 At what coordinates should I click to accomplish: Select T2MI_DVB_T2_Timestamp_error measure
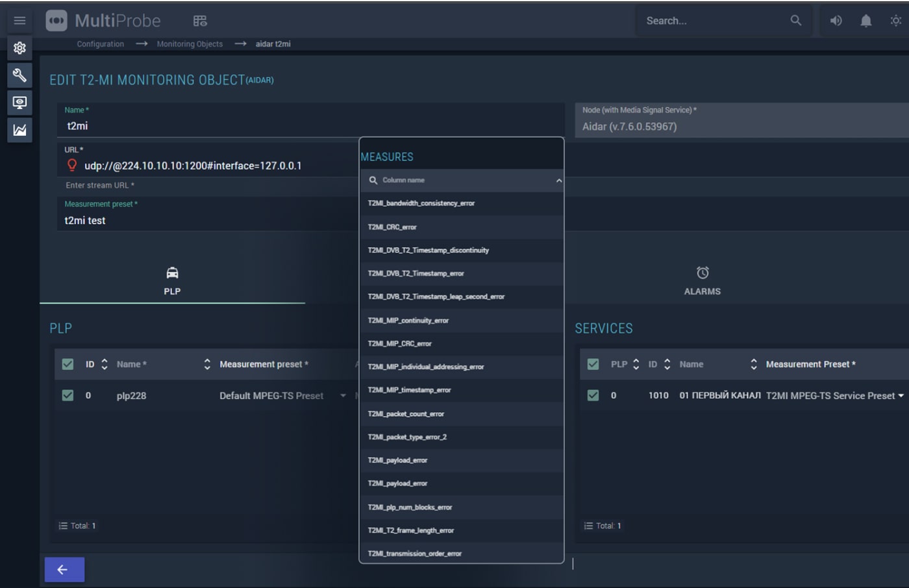tap(462, 273)
